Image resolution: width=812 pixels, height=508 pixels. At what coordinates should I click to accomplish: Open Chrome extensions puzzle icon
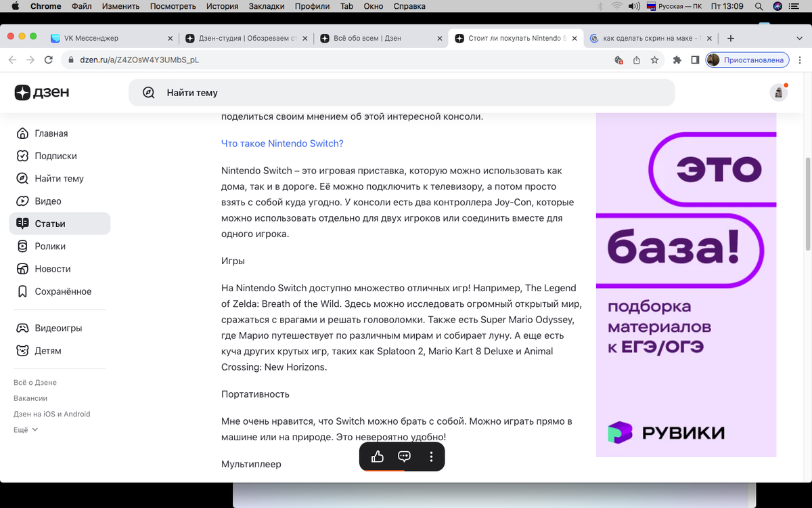point(677,60)
